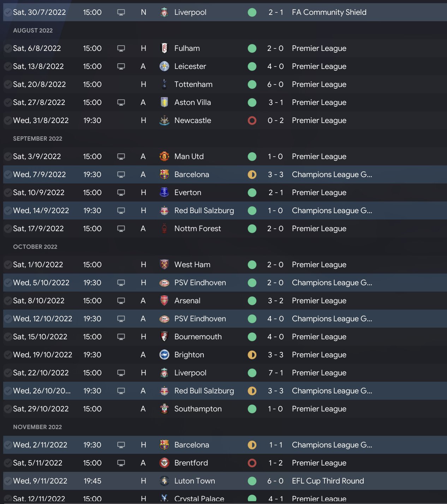
Task: Open the EFL Cup Third Round link
Action: [328, 481]
